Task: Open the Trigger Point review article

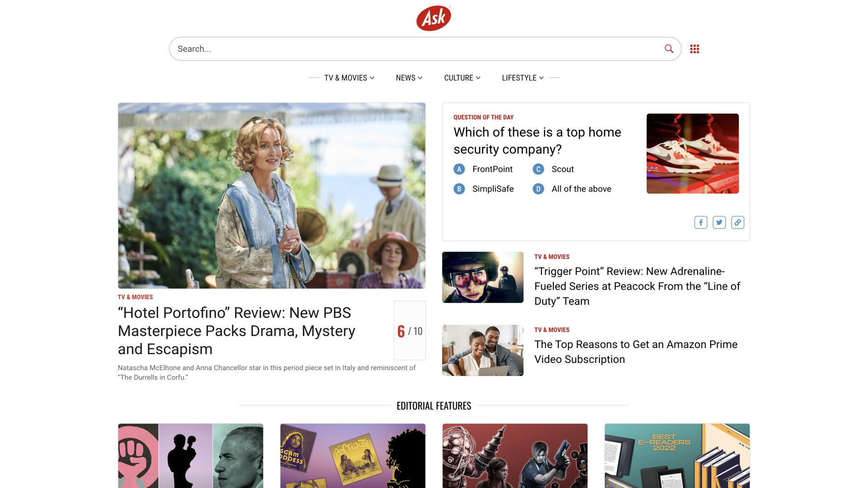Action: point(637,286)
